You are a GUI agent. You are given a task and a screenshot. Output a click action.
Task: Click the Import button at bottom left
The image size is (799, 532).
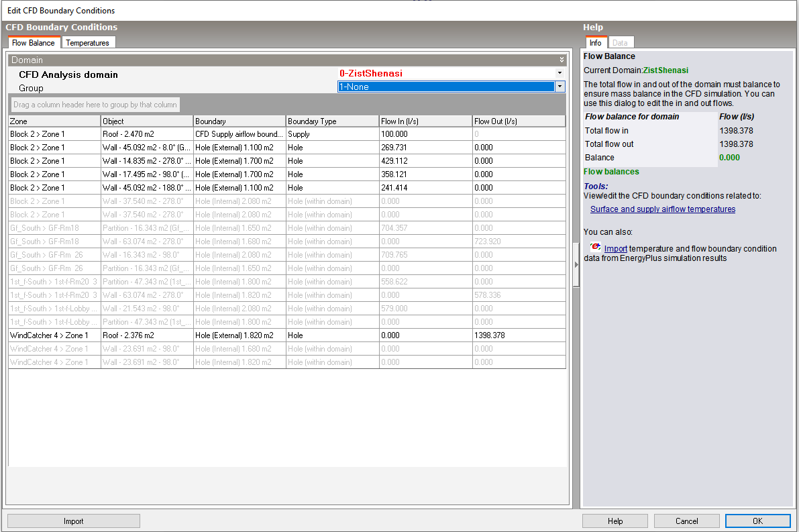pos(73,521)
